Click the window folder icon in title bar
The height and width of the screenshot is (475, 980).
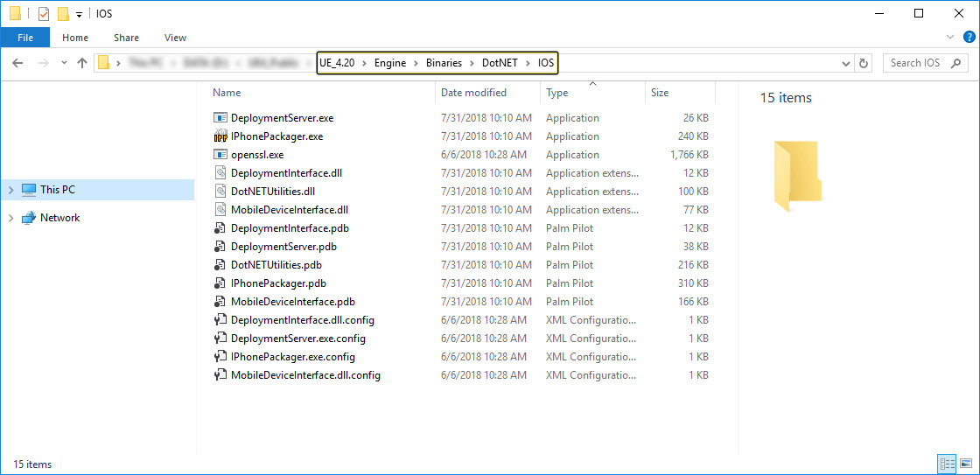[16, 13]
